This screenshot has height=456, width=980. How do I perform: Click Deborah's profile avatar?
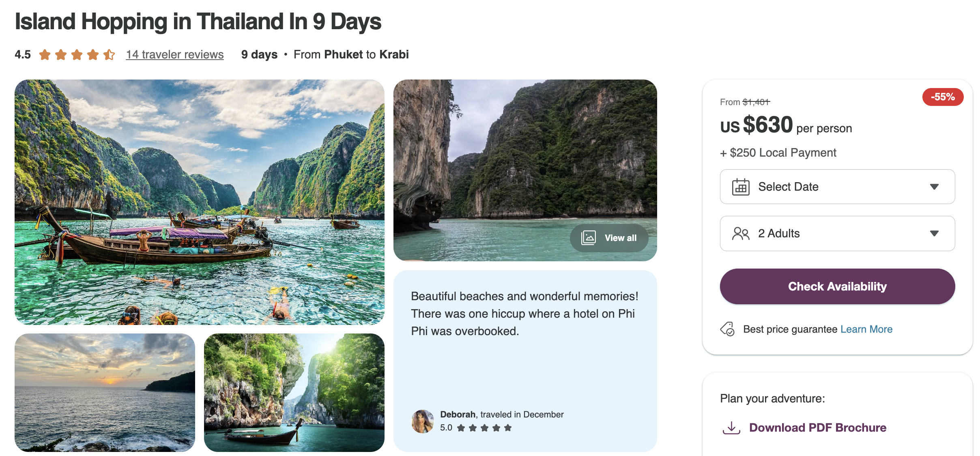coord(423,421)
